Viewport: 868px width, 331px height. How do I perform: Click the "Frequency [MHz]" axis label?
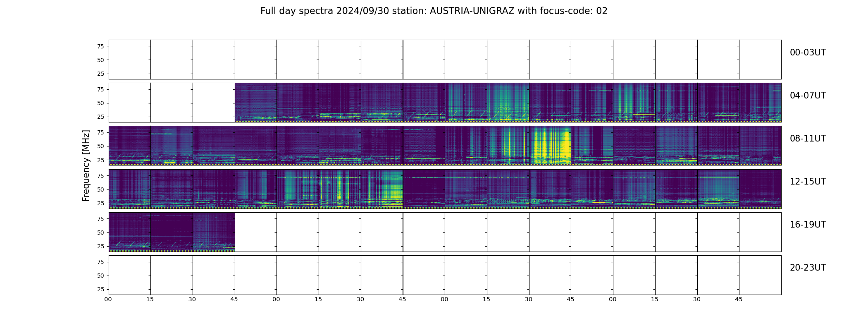point(86,165)
